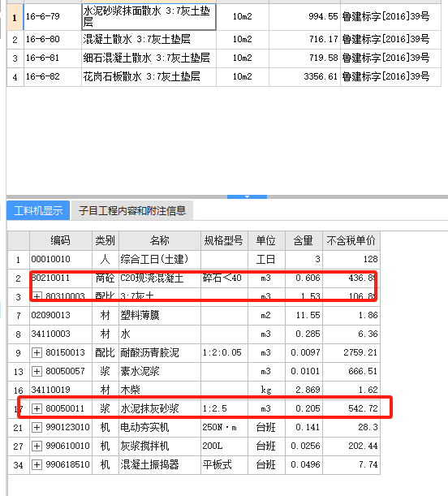The image size is (448, 496).
Task: Click unit price cell 666.51
Action: [351, 372]
